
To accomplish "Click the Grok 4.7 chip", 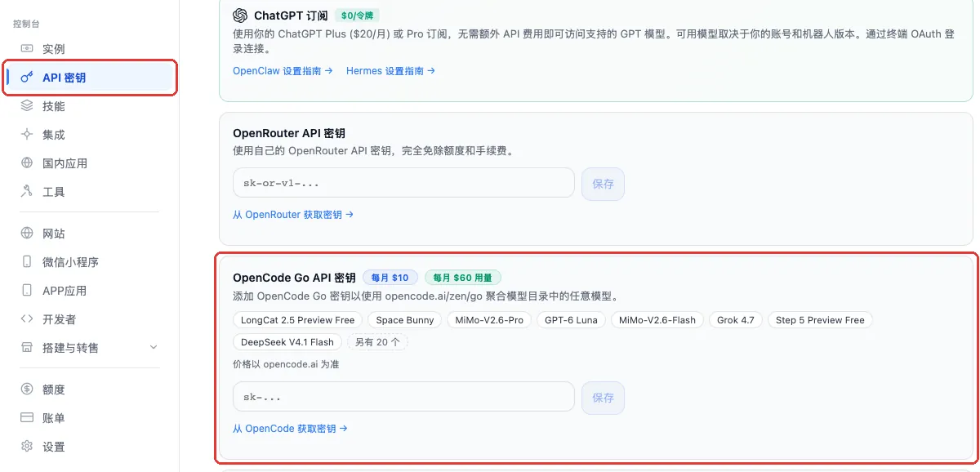I will (736, 320).
